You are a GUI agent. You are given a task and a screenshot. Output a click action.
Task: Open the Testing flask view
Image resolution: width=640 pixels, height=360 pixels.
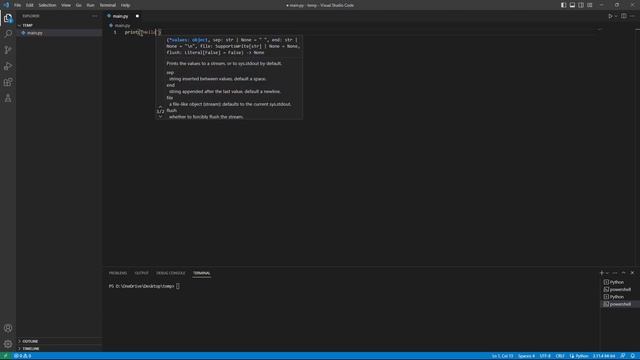click(8, 98)
